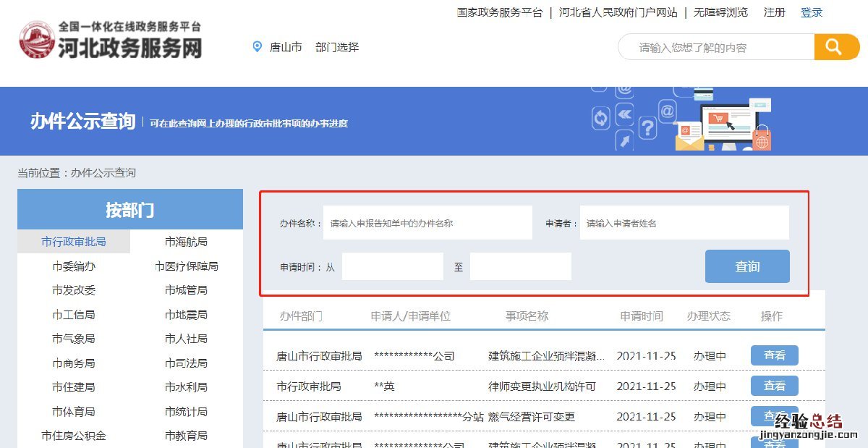This screenshot has height=448, width=868.
Task: Open the 部门选择 department selector
Action: pyautogui.click(x=337, y=47)
